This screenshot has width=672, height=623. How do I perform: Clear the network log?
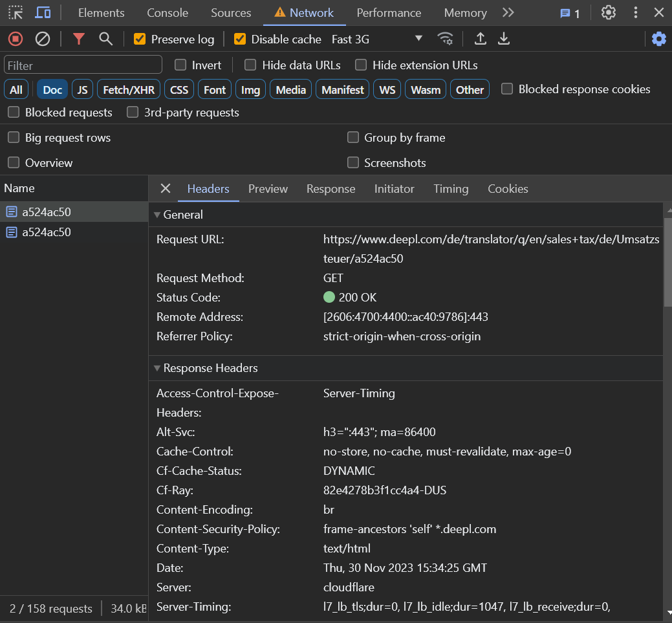43,39
